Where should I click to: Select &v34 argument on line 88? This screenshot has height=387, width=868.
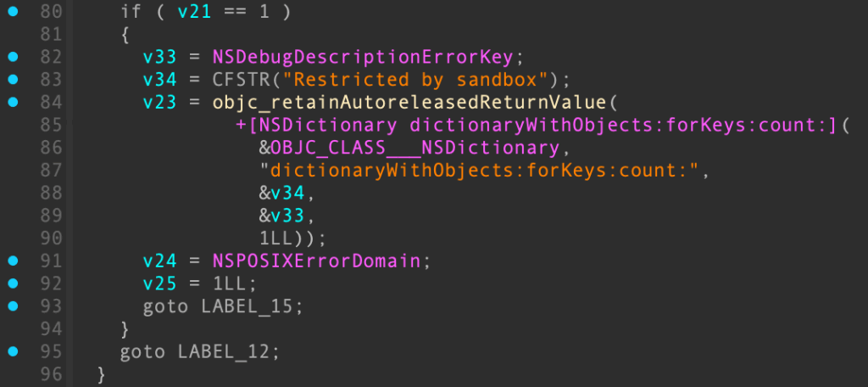pyautogui.click(x=281, y=193)
